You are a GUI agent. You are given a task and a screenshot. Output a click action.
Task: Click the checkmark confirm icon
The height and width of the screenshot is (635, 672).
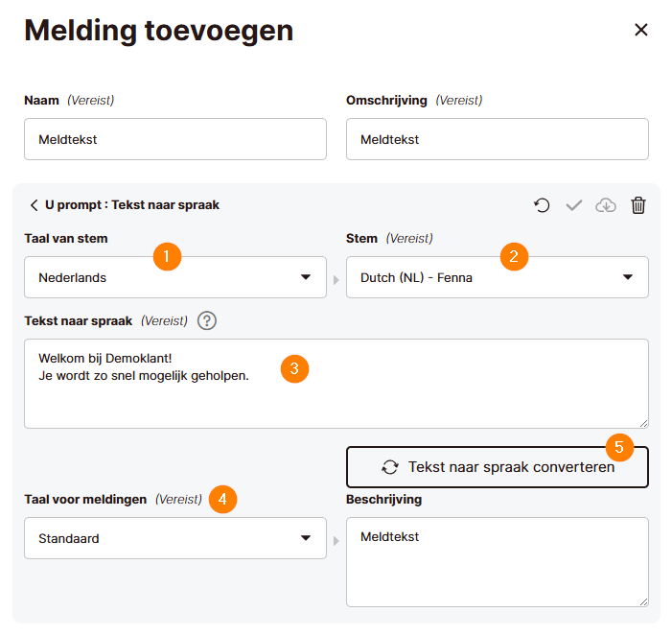tap(574, 205)
